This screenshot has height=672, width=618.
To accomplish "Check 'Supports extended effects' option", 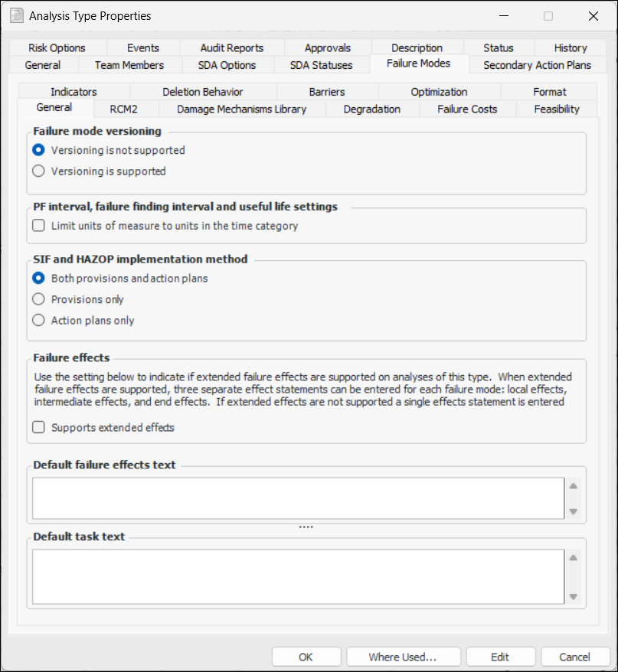I will pos(38,427).
